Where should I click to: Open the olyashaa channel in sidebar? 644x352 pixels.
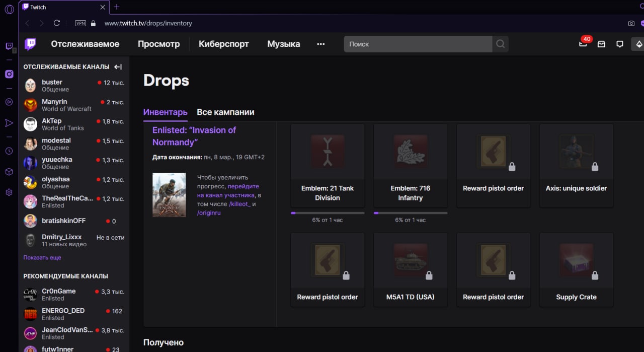[x=74, y=182]
